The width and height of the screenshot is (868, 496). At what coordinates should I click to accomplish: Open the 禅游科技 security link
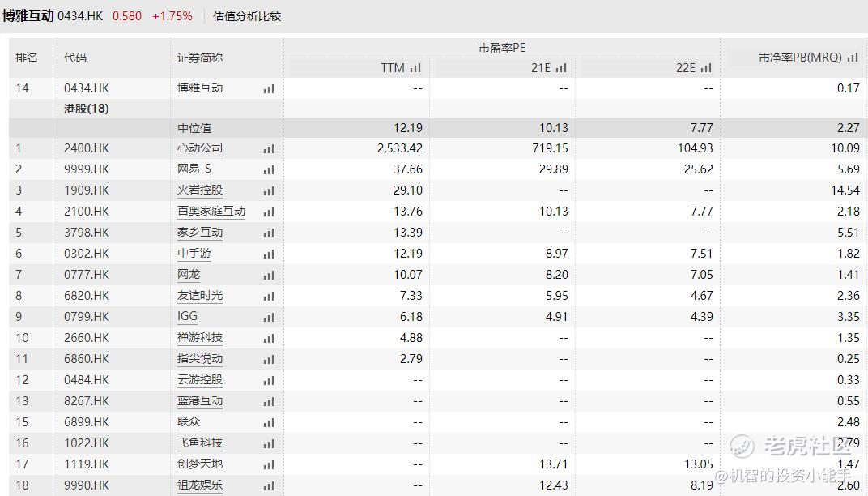200,337
